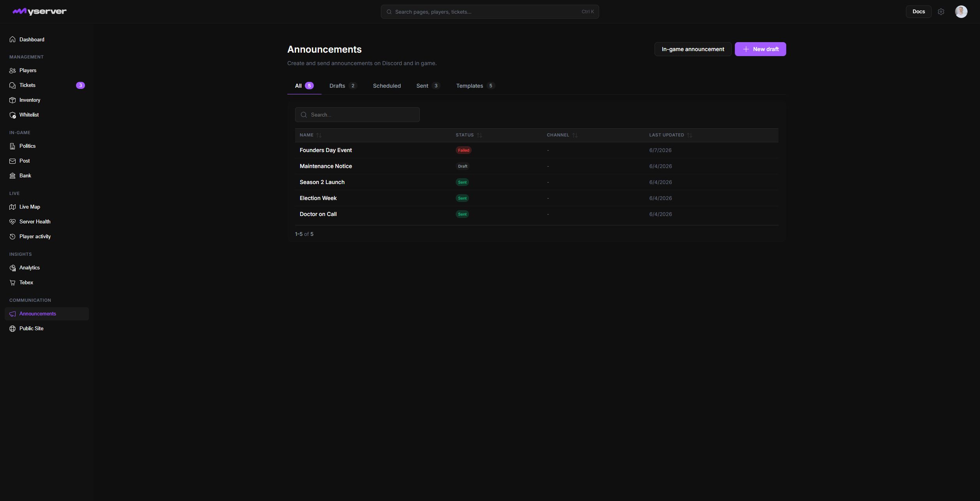Click the Announcements megaphone icon
980x501 pixels.
pyautogui.click(x=12, y=314)
